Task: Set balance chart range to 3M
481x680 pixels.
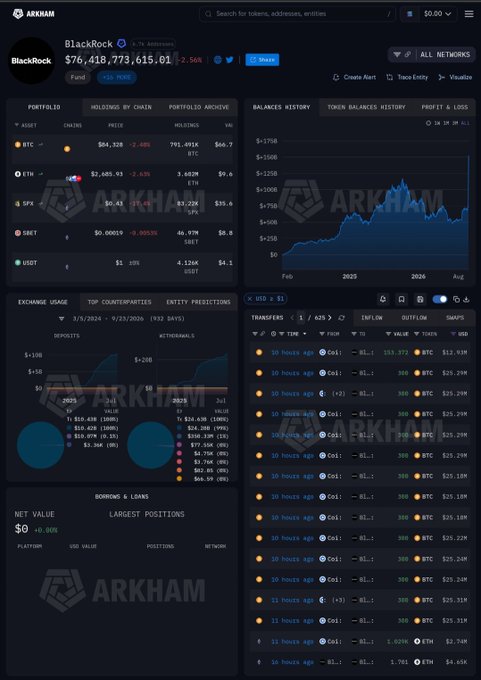Action: click(455, 123)
